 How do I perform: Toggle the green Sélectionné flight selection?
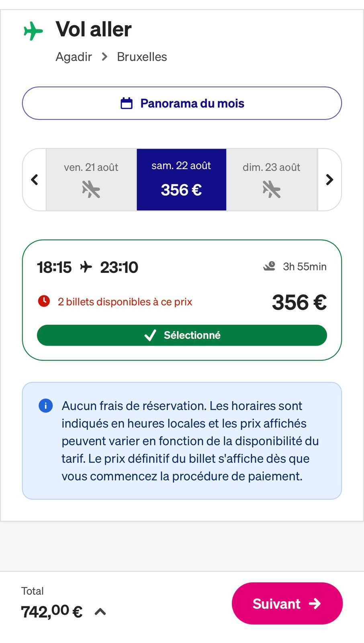(x=182, y=335)
